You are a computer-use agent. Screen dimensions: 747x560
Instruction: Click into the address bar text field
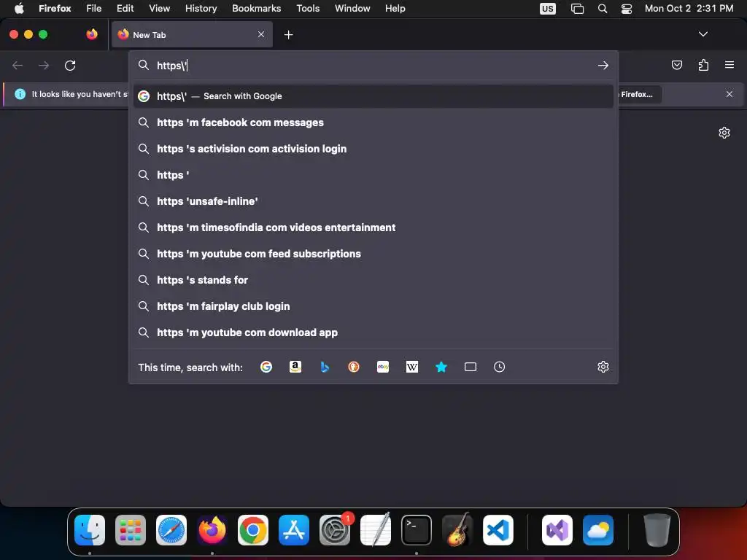pyautogui.click(x=374, y=65)
